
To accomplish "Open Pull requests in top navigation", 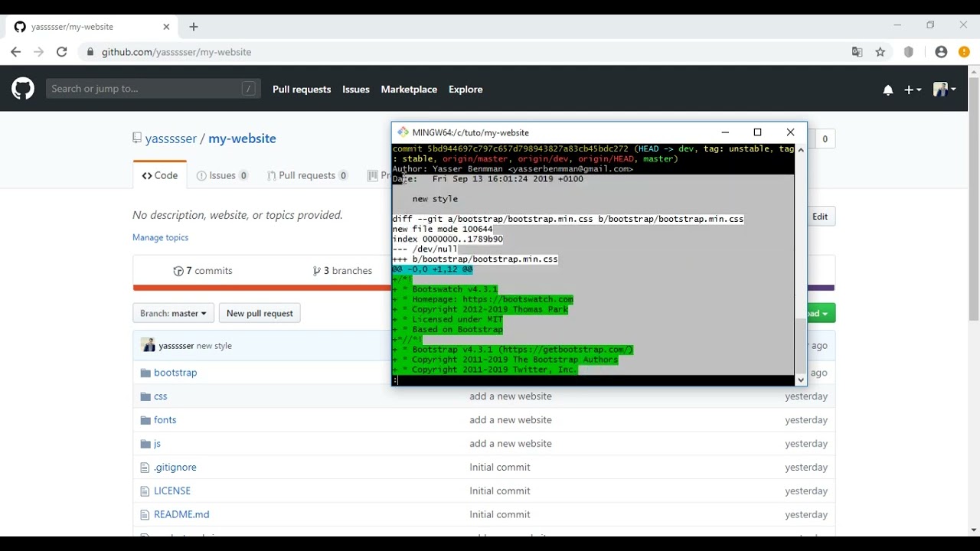I will point(302,90).
